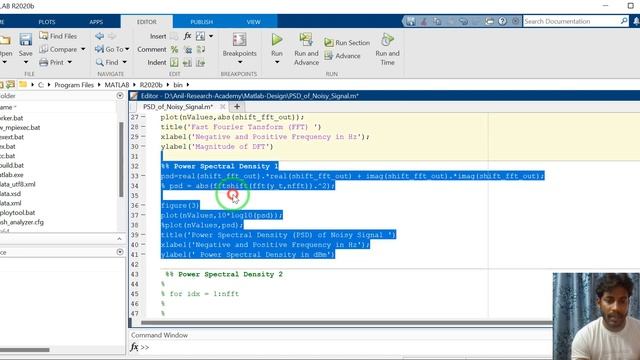This screenshot has height=360, width=640.
Task: Click the Breakpoints icon
Action: tap(240, 40)
